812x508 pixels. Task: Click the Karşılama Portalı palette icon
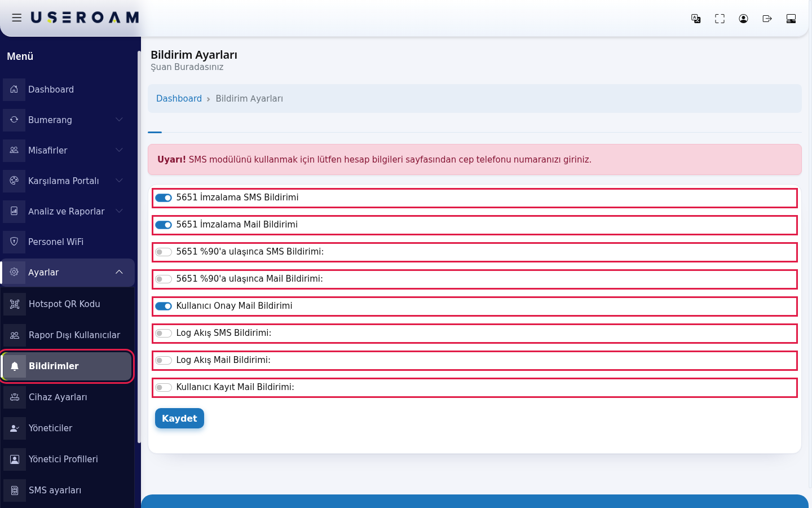pyautogui.click(x=14, y=181)
